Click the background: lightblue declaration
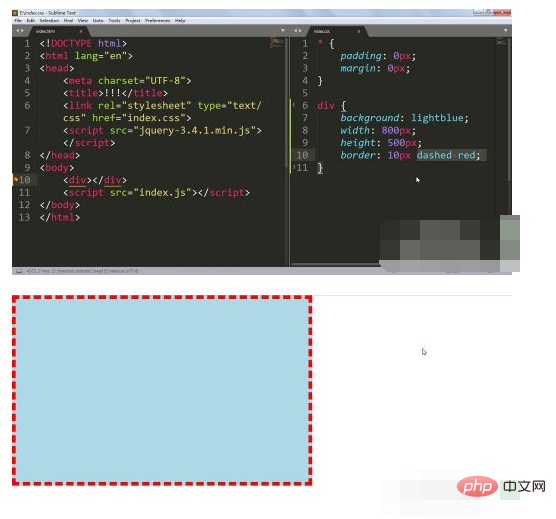The width and height of the screenshot is (556, 519). click(404, 118)
